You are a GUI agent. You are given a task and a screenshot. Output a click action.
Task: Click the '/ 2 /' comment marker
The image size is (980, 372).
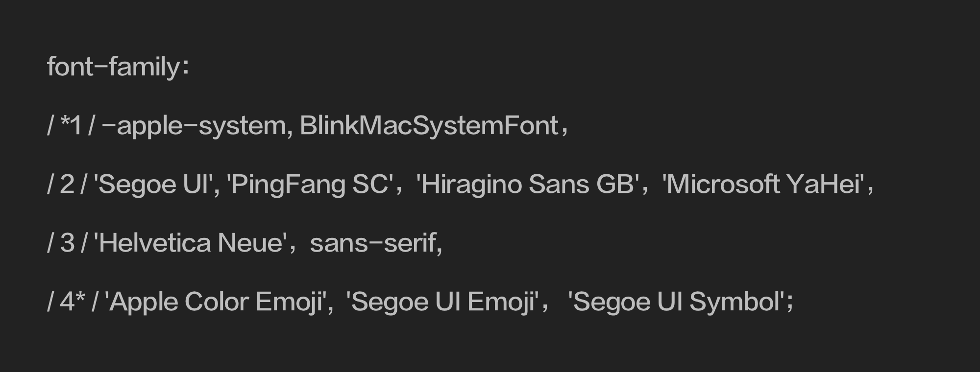tap(67, 184)
